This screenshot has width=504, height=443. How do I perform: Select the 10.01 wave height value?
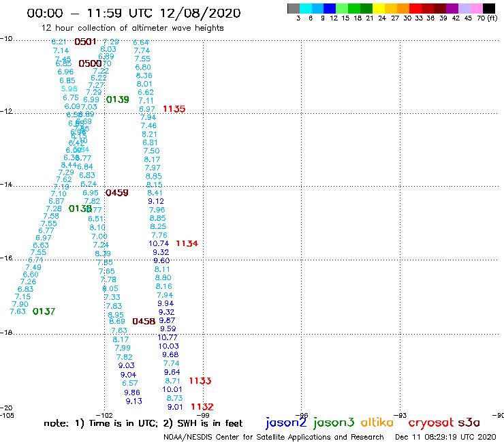(172, 390)
